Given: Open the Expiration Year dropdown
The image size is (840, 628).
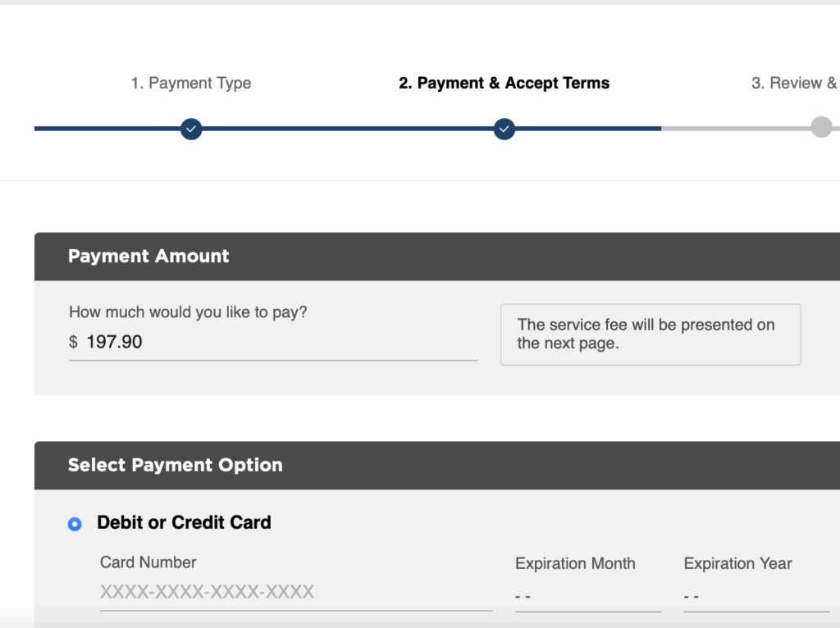Looking at the screenshot, I should click(x=756, y=596).
